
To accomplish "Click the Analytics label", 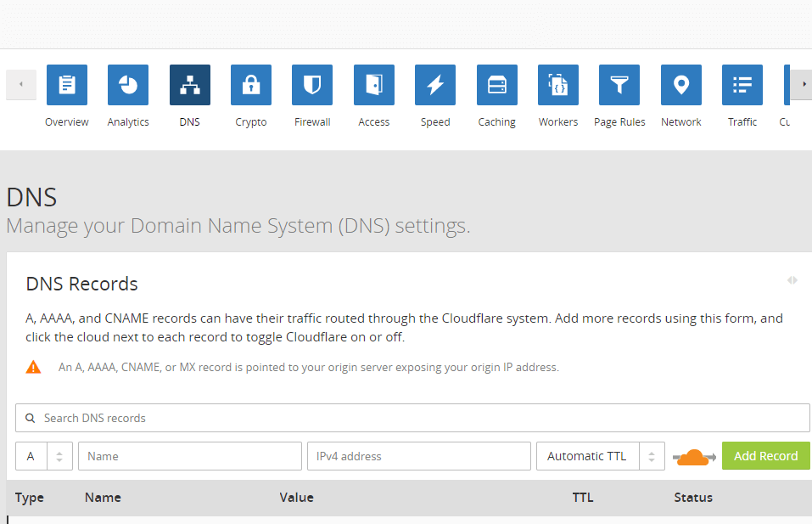I will [x=128, y=122].
